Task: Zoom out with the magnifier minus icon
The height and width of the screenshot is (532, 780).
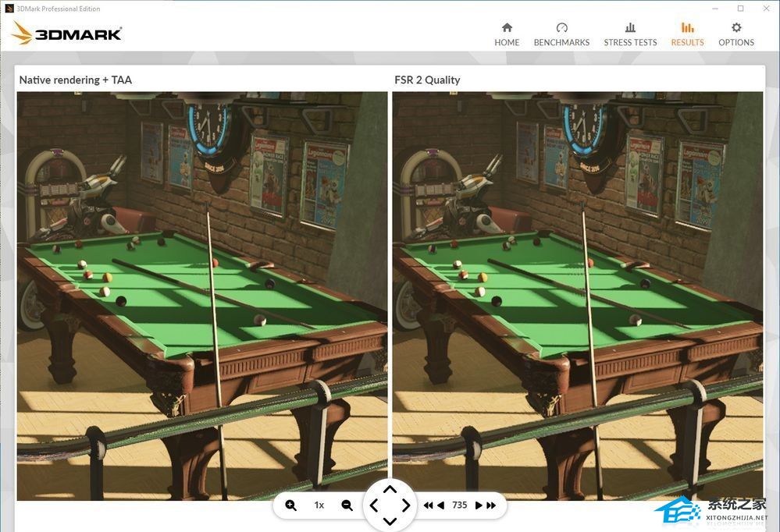Action: coord(347,505)
